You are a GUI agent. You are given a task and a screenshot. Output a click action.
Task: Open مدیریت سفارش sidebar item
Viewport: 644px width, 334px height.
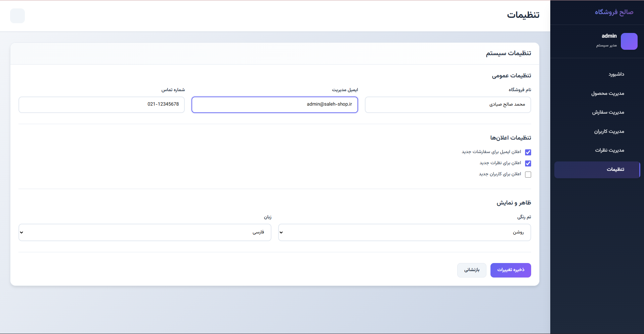(x=608, y=112)
